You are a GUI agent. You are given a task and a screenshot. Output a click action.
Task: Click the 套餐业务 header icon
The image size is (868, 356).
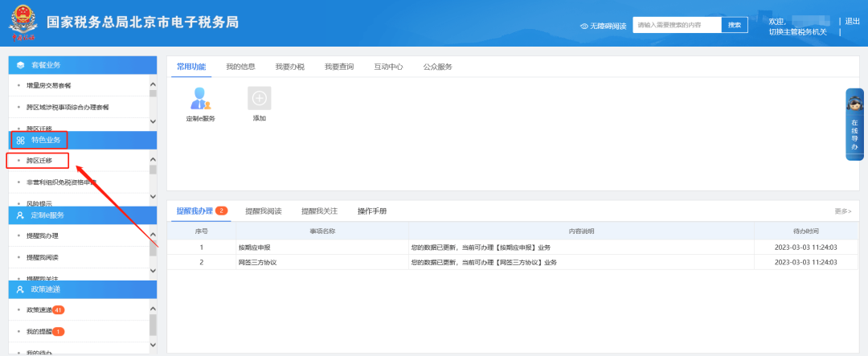point(20,65)
